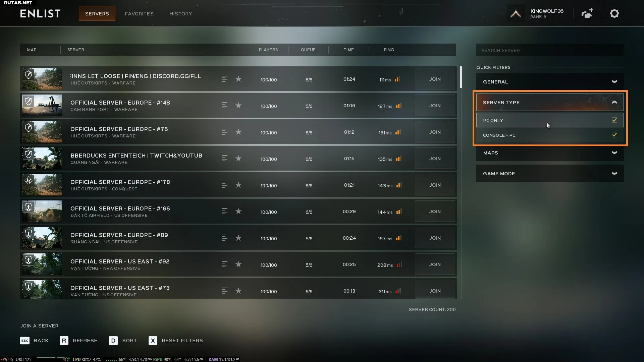Open details list icon for US East #73

225,291
